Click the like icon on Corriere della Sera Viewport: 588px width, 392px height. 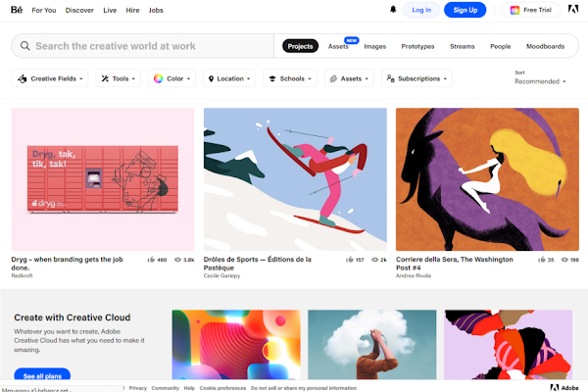coord(542,260)
